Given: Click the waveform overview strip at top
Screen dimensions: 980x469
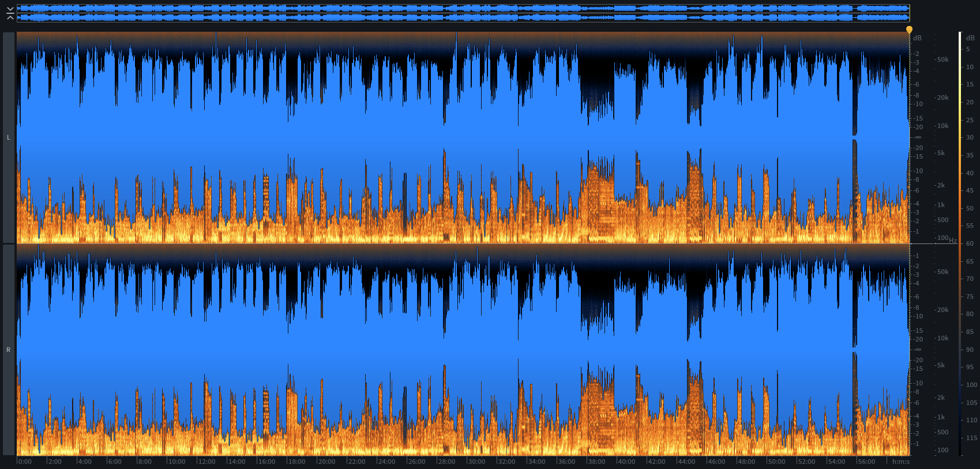Looking at the screenshot, I should (x=463, y=13).
